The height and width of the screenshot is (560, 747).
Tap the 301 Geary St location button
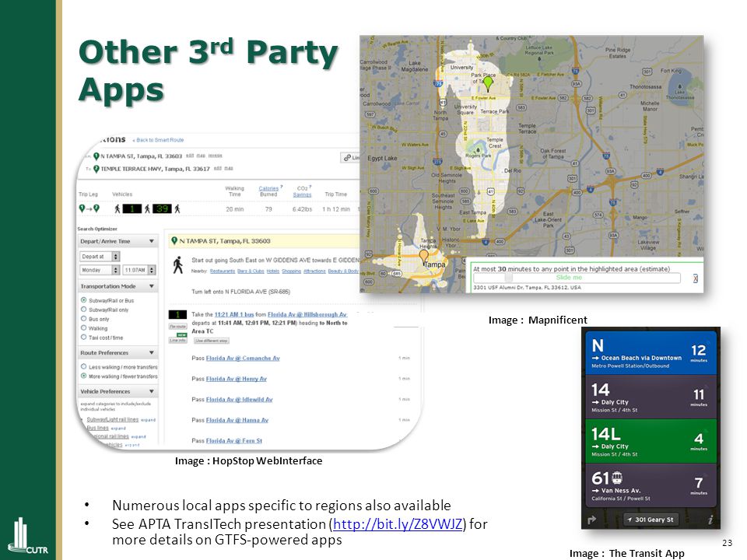click(651, 520)
